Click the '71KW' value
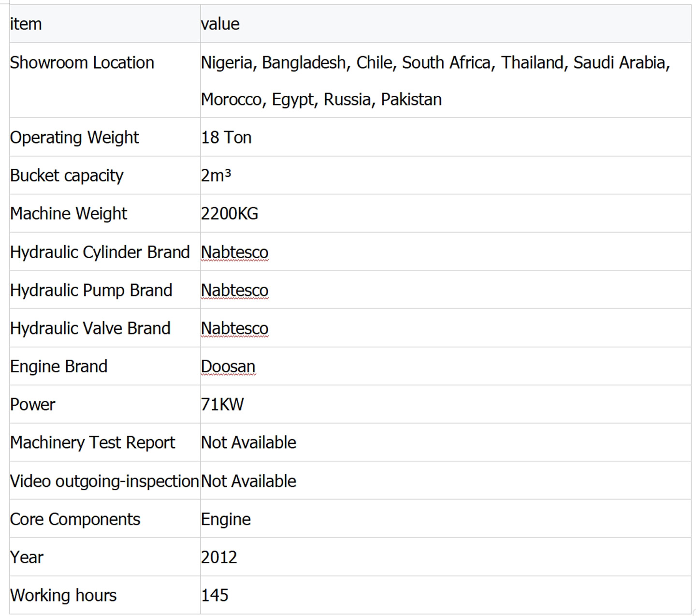 pyautogui.click(x=222, y=405)
